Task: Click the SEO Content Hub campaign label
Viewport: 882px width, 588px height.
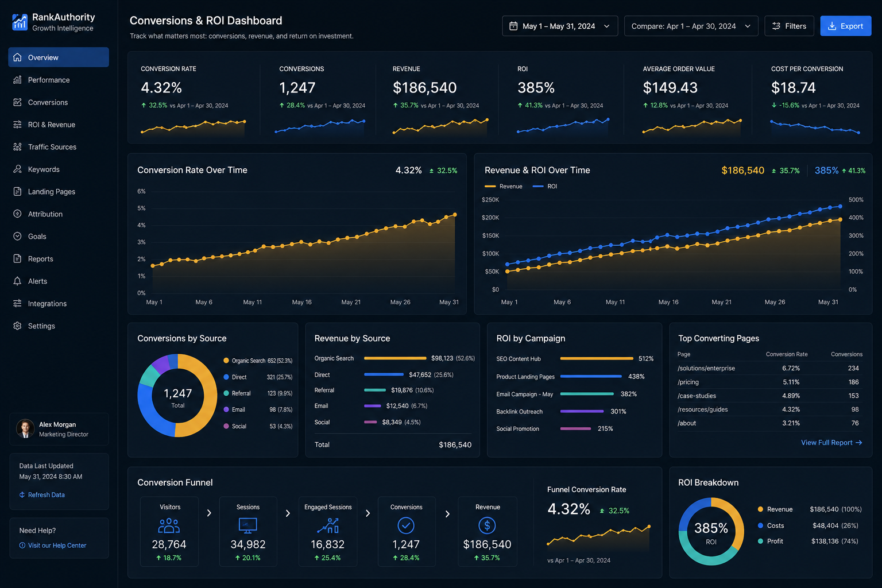Action: (x=519, y=359)
